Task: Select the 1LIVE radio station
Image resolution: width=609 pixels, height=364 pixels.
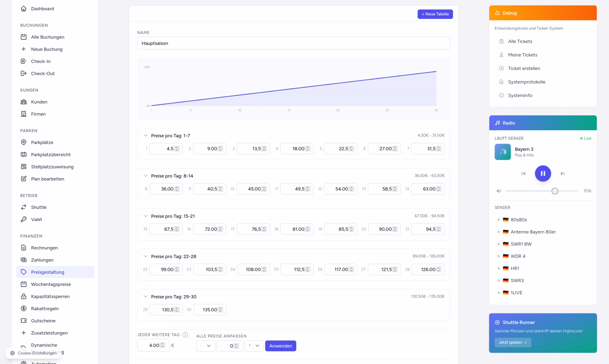Action: tap(543, 293)
